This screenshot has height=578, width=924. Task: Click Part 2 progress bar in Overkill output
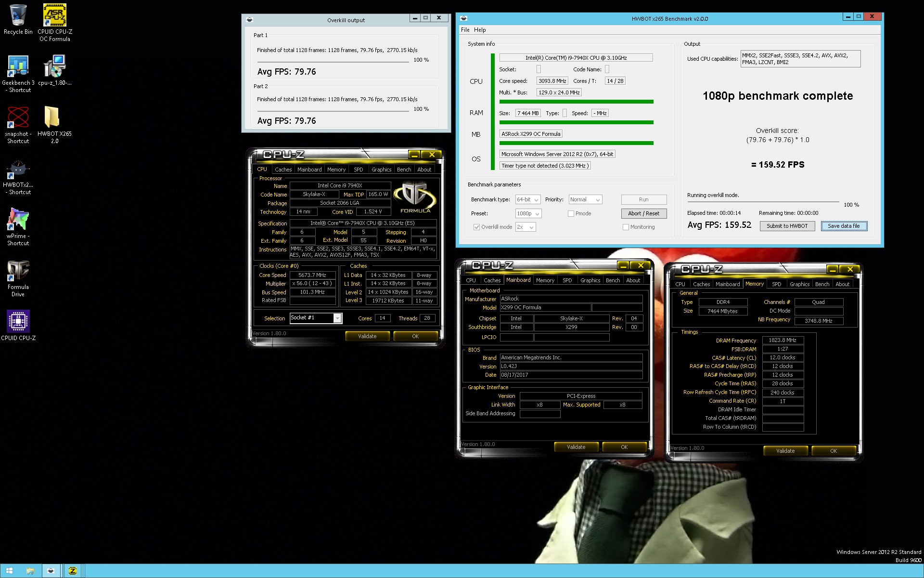point(333,111)
